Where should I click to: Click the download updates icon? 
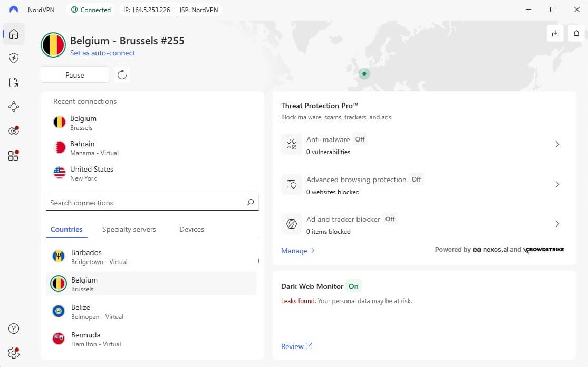[x=555, y=33]
